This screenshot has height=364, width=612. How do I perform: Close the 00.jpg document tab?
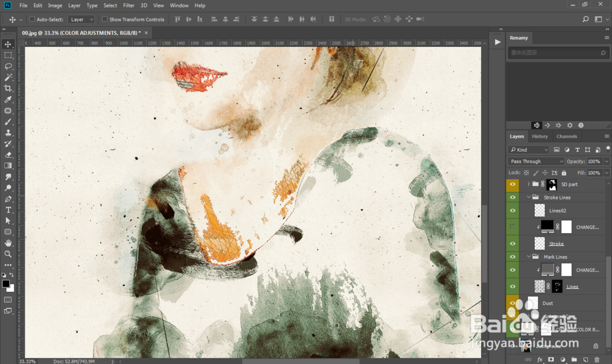pos(146,33)
